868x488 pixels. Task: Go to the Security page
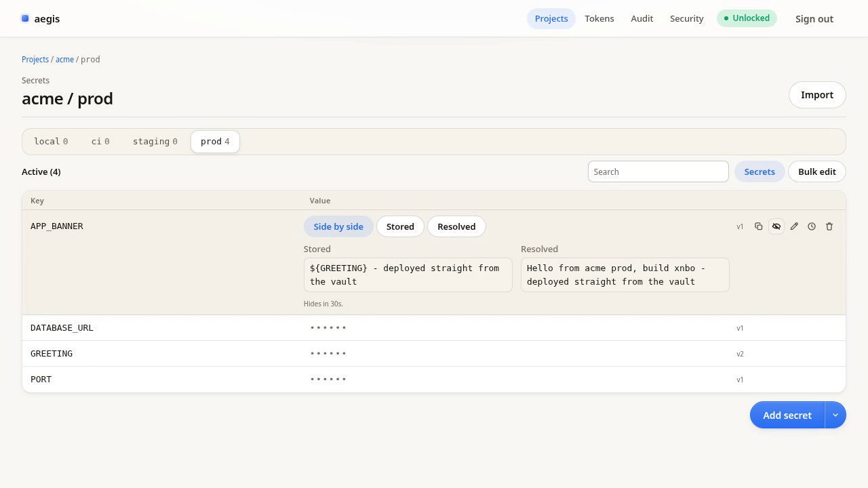click(x=687, y=18)
